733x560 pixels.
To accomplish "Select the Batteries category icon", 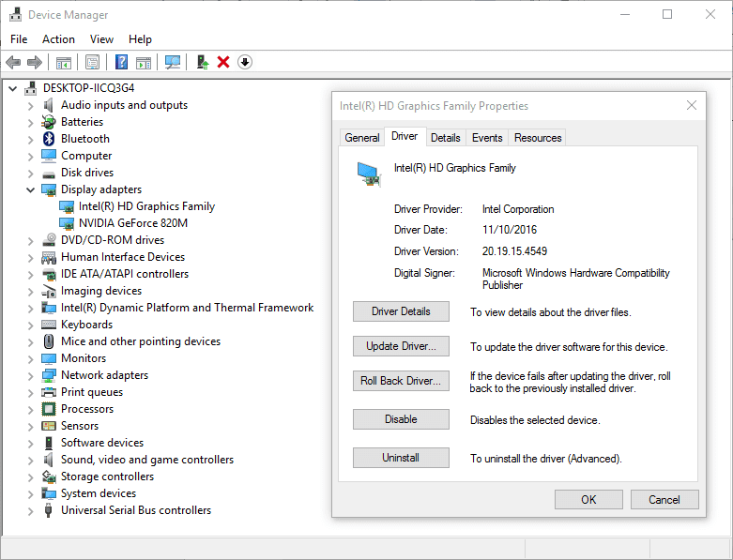I will (x=49, y=122).
